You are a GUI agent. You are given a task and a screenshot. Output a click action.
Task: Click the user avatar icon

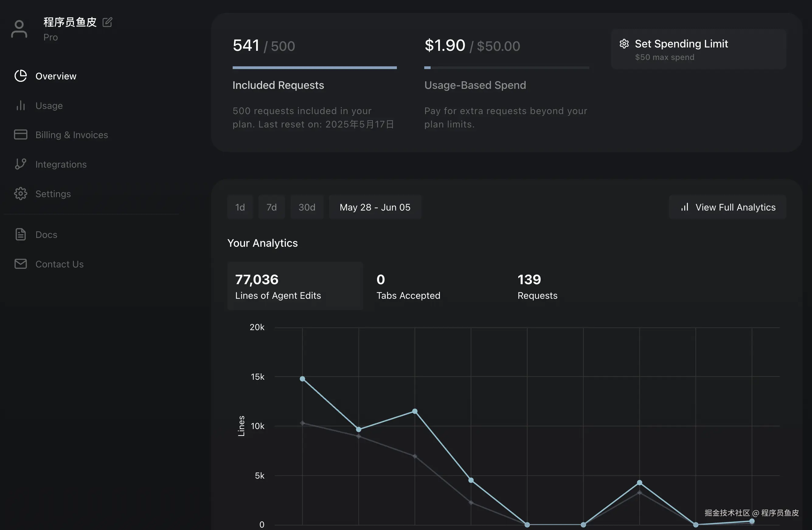click(19, 29)
